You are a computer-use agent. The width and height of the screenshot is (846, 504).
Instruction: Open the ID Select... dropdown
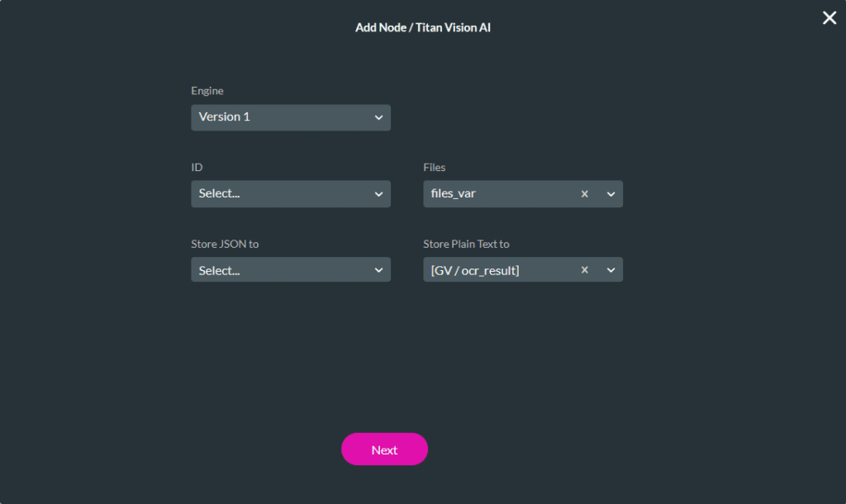click(291, 193)
